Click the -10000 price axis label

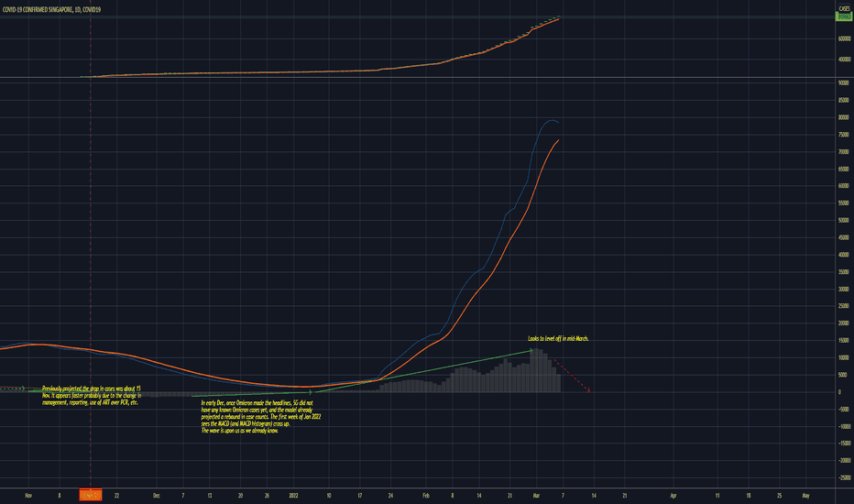click(x=844, y=427)
